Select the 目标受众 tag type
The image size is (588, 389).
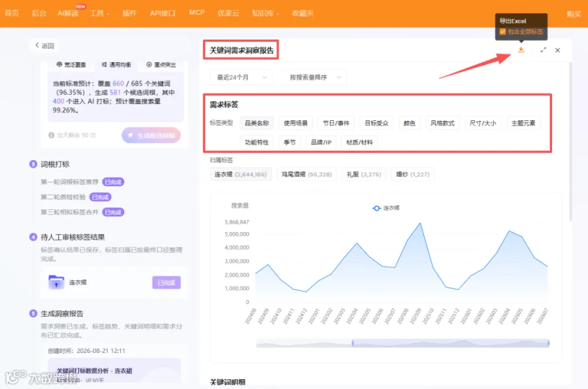coord(376,123)
